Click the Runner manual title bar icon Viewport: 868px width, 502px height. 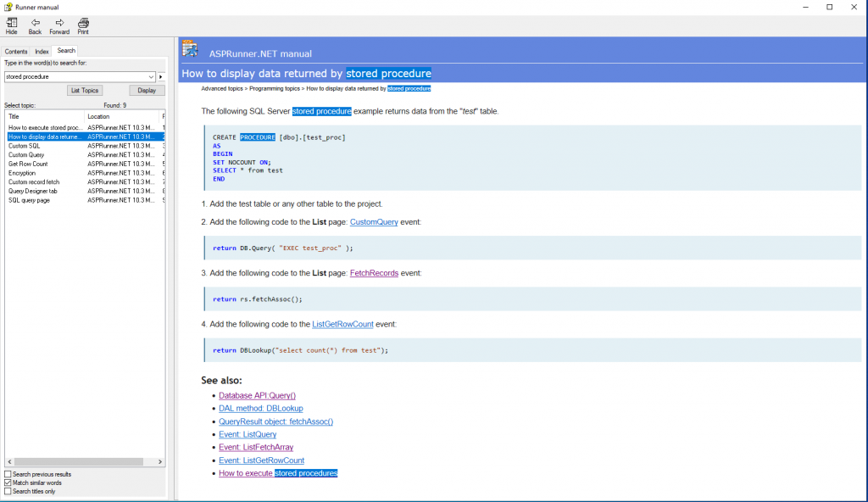pos(8,7)
